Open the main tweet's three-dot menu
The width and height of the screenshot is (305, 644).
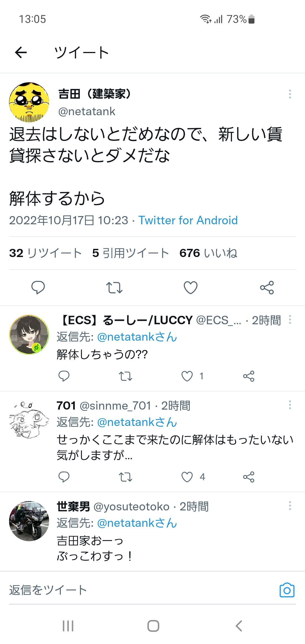[290, 94]
